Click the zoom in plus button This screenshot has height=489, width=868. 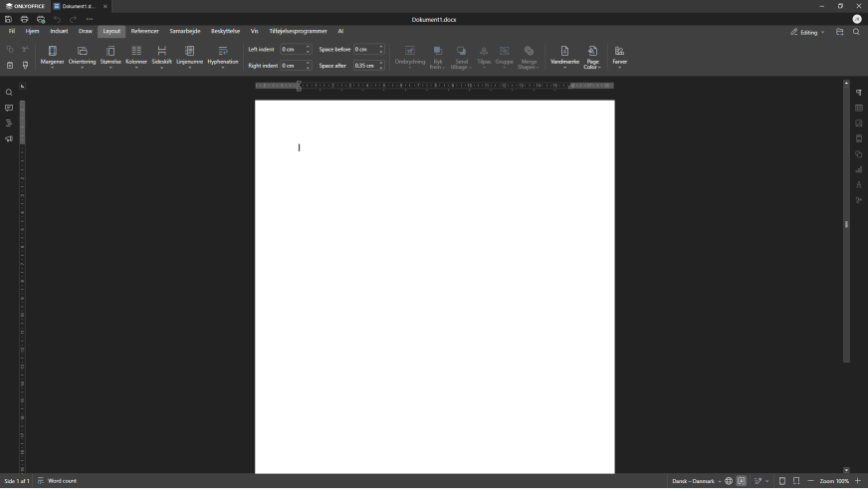click(x=858, y=481)
